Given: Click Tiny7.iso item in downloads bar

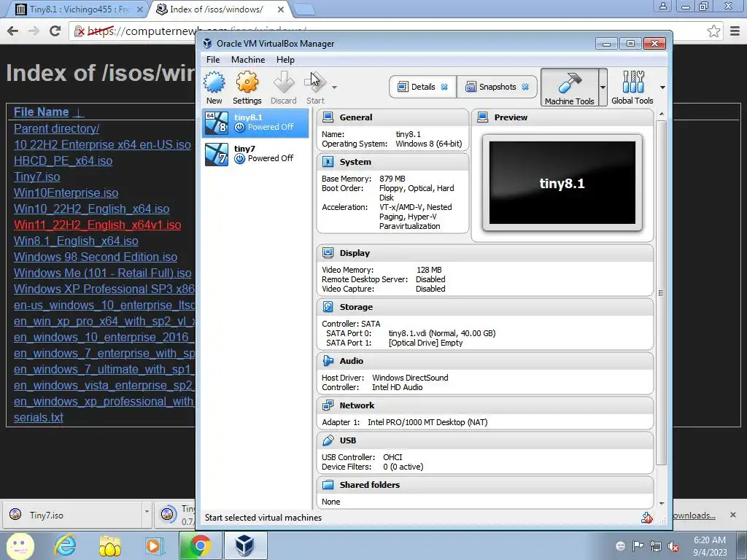Looking at the screenshot, I should point(71,515).
